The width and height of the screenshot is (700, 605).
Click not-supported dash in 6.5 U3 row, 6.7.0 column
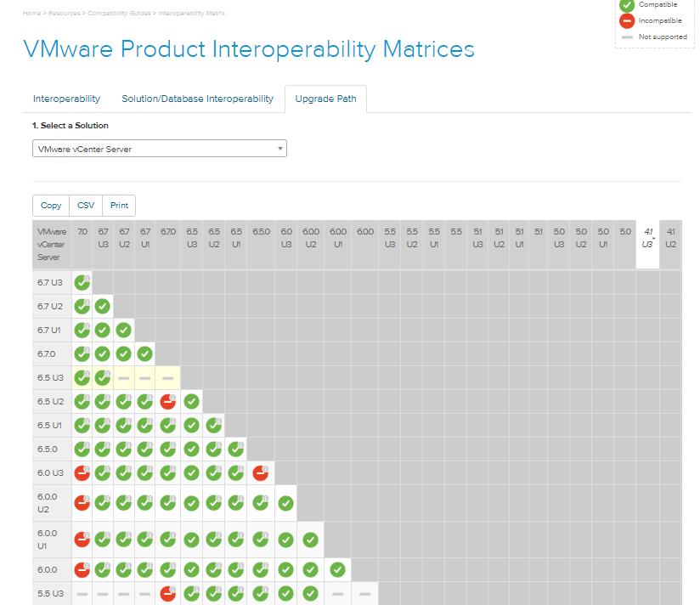tap(168, 378)
